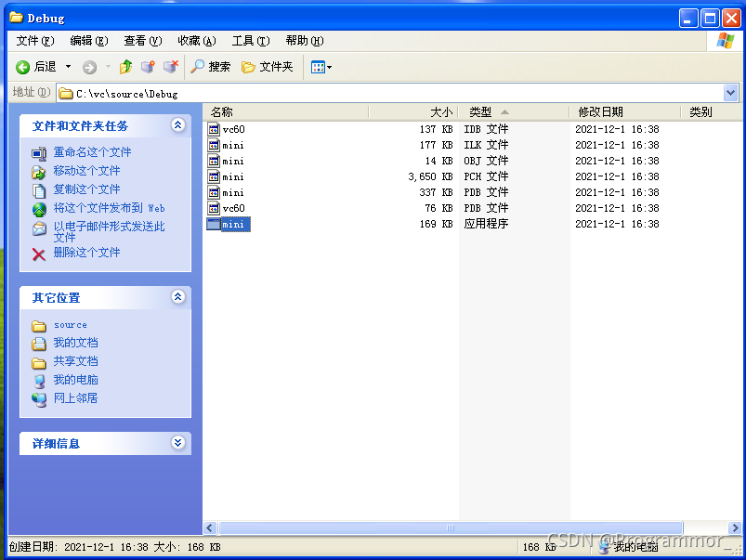Open the 工具 menu
Image resolution: width=746 pixels, height=560 pixels.
(251, 41)
